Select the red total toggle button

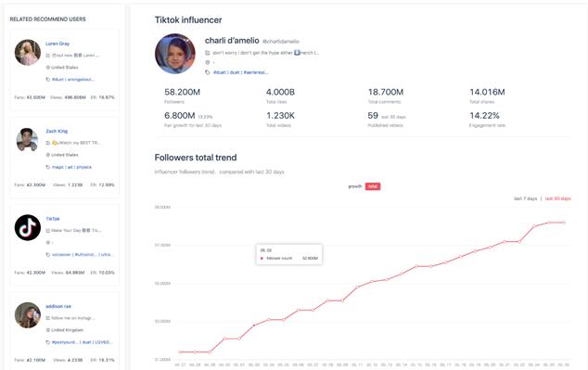(373, 186)
